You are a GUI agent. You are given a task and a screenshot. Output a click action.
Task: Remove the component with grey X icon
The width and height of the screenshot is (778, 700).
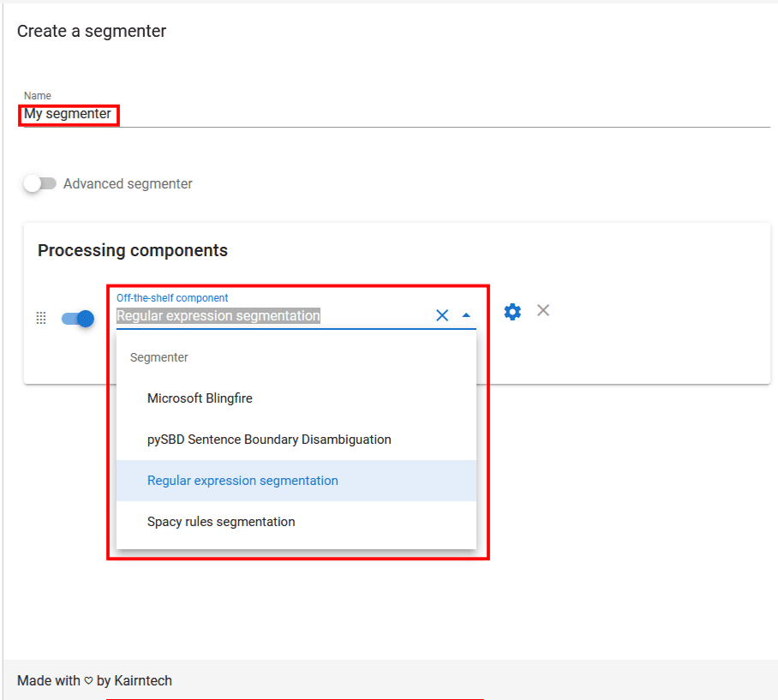(543, 310)
